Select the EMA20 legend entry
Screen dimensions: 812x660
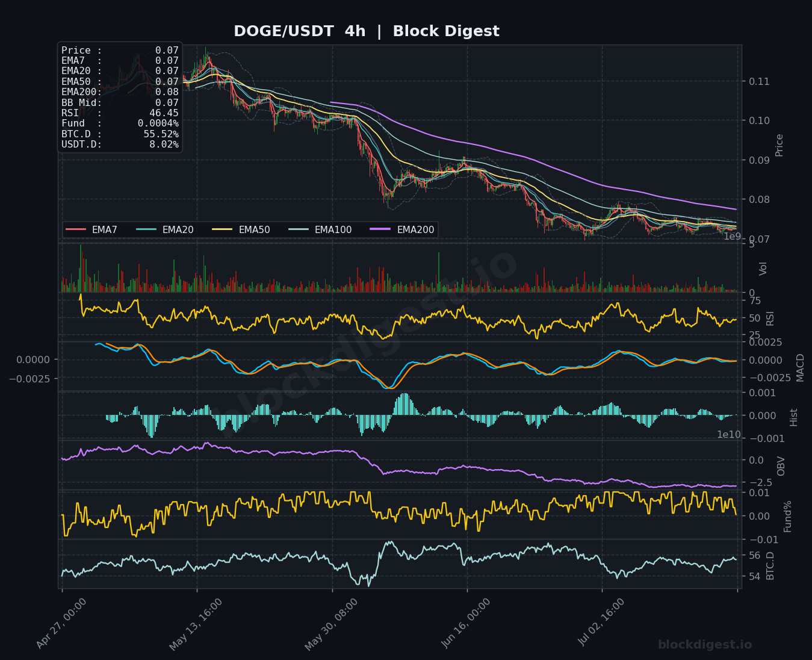pos(165,229)
